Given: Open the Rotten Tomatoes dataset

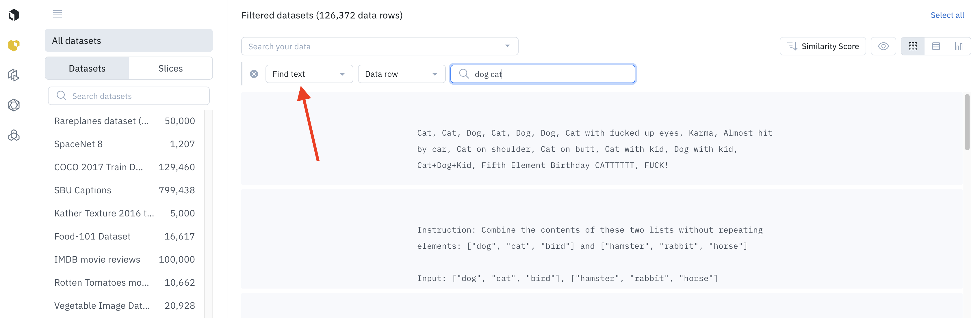Looking at the screenshot, I should point(125,283).
